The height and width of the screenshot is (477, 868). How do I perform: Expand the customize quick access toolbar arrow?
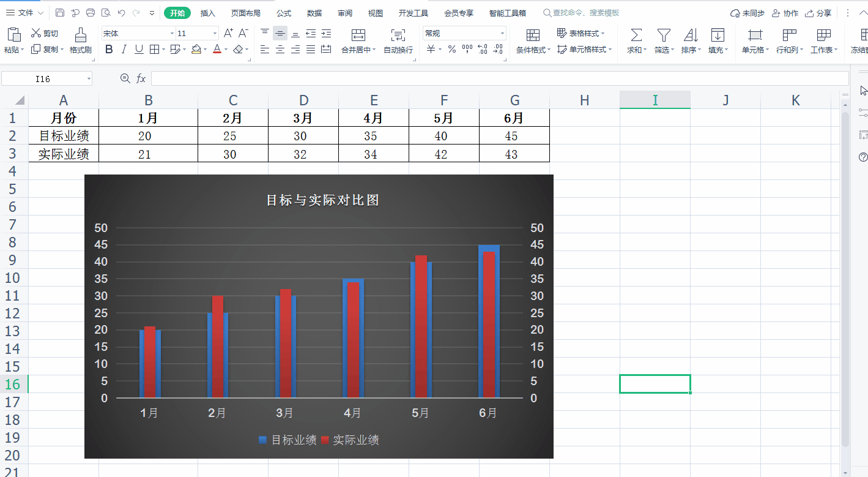pos(152,13)
